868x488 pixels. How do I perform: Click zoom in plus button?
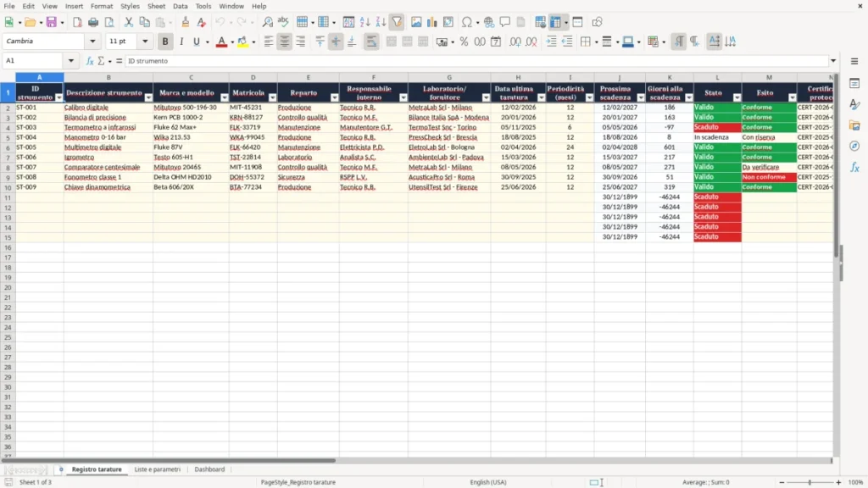pos(838,482)
